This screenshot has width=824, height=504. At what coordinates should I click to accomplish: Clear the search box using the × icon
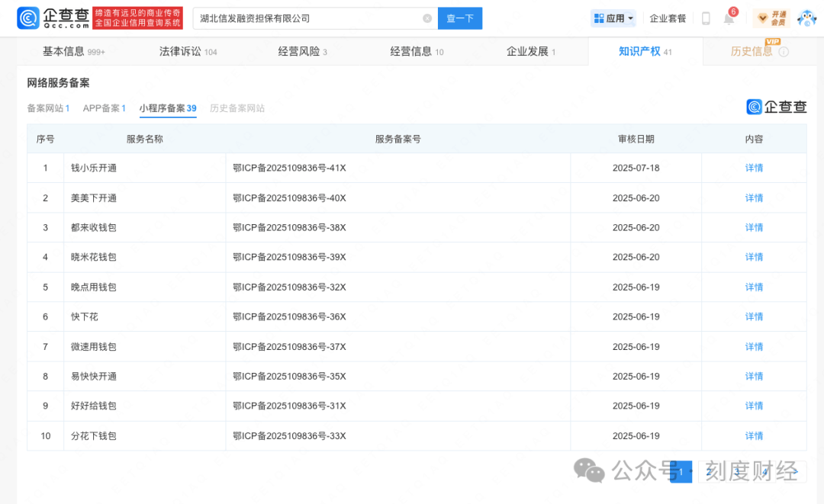pos(428,18)
